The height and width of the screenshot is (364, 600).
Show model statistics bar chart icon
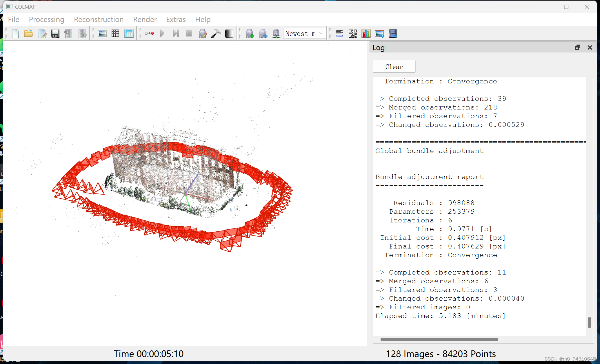tap(366, 34)
